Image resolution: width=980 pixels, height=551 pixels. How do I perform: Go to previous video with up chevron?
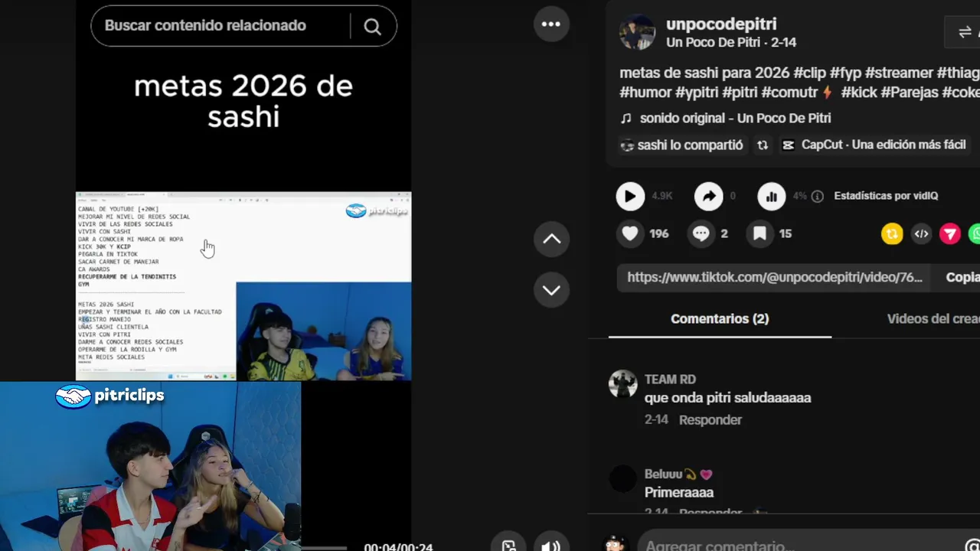click(x=552, y=239)
